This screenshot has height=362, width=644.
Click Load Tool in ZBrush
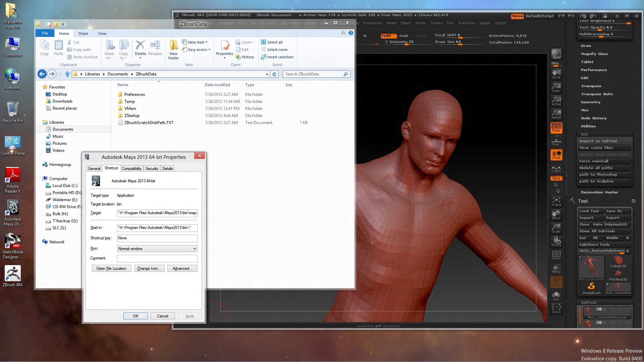coord(590,211)
